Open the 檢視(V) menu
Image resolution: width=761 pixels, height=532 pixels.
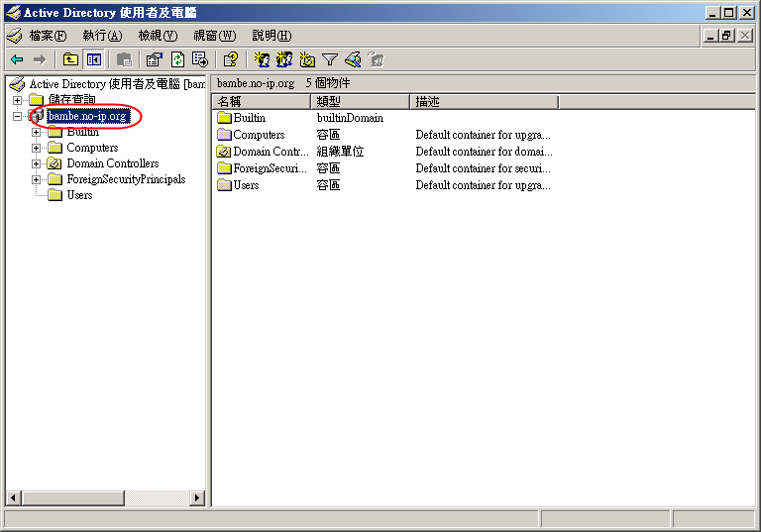[x=158, y=36]
